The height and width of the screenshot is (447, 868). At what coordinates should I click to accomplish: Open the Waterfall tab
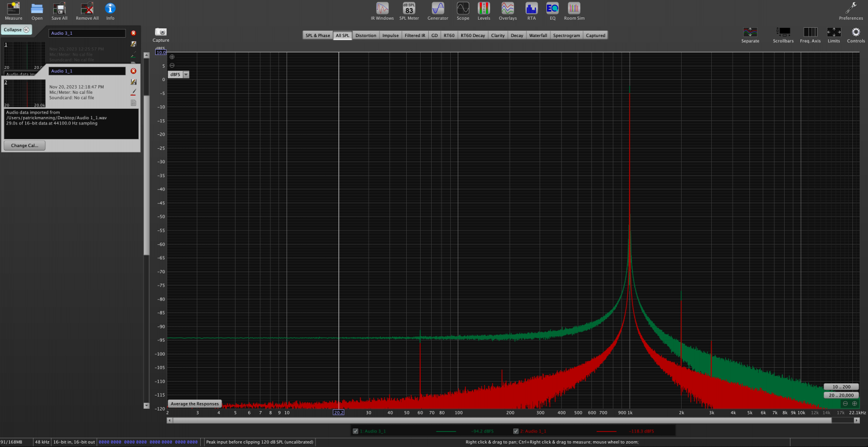pos(538,35)
